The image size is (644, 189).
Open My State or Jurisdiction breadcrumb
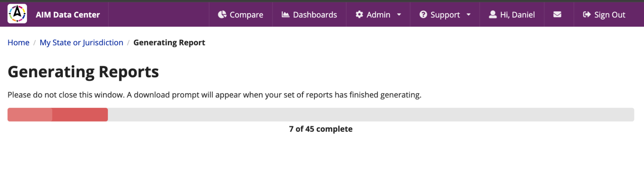click(x=81, y=42)
